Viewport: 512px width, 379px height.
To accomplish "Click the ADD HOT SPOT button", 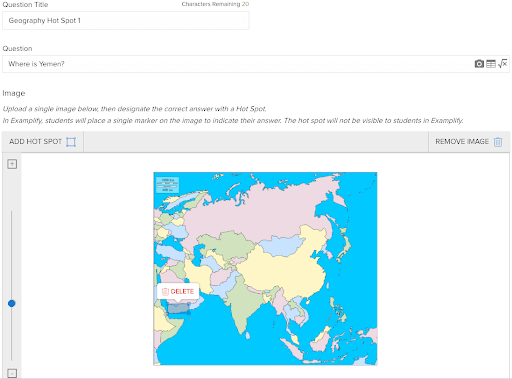I will (x=43, y=142).
